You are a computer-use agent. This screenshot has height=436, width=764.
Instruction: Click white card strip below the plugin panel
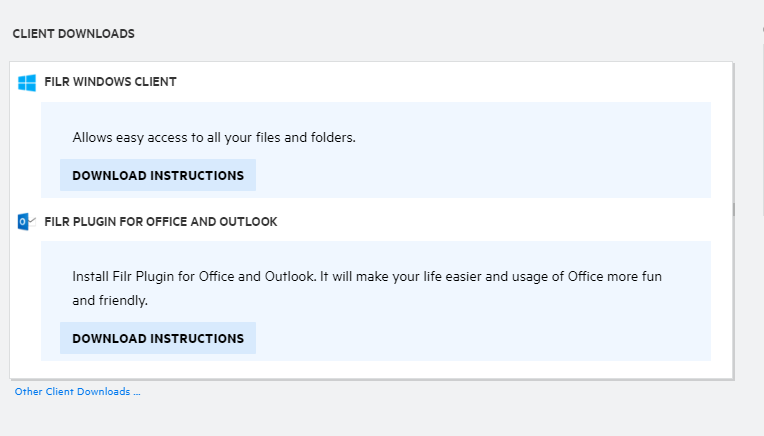pyautogui.click(x=370, y=369)
